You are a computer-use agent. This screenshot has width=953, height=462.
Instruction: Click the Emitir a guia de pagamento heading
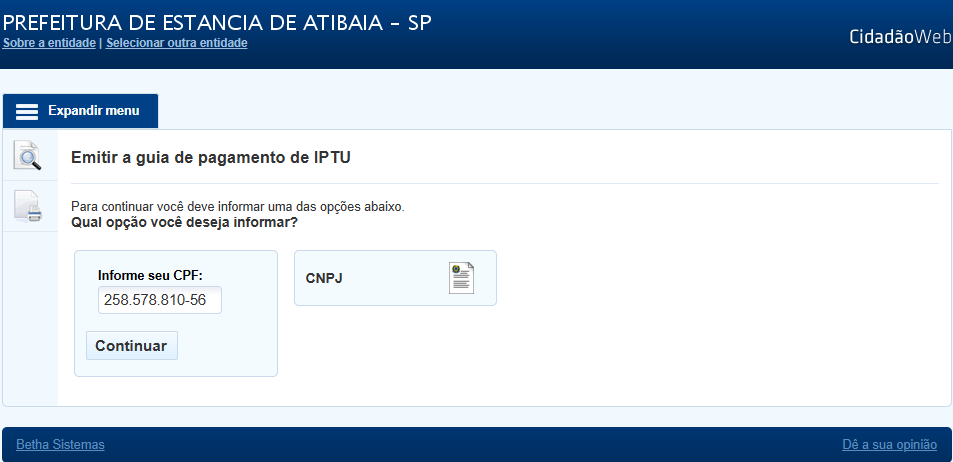211,157
